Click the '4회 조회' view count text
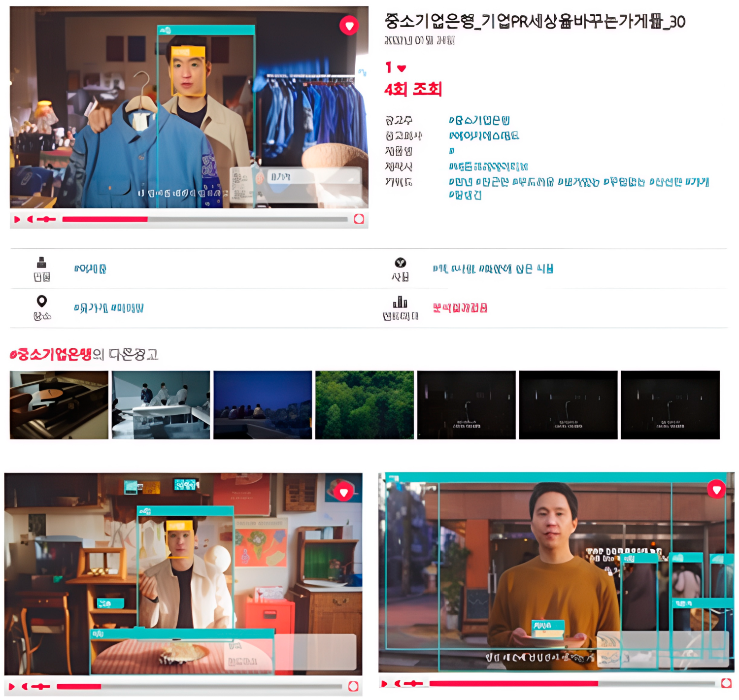739x700 pixels. tap(413, 89)
